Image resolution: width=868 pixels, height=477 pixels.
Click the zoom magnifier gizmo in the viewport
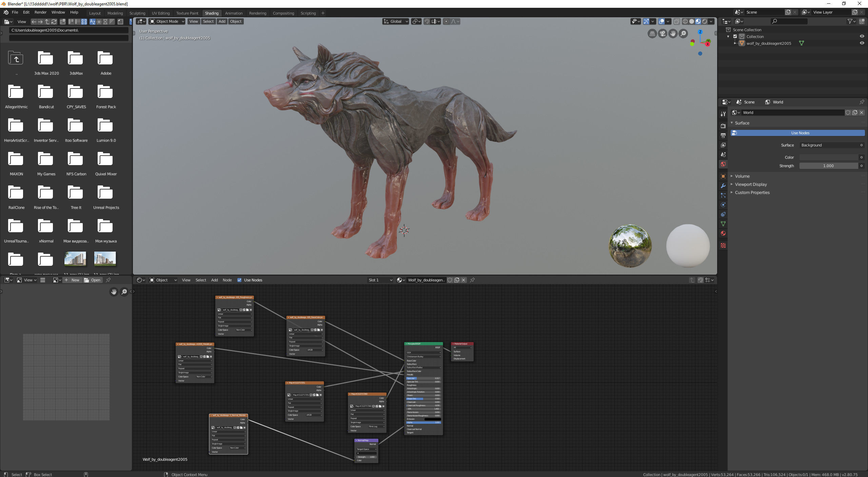coord(683,34)
